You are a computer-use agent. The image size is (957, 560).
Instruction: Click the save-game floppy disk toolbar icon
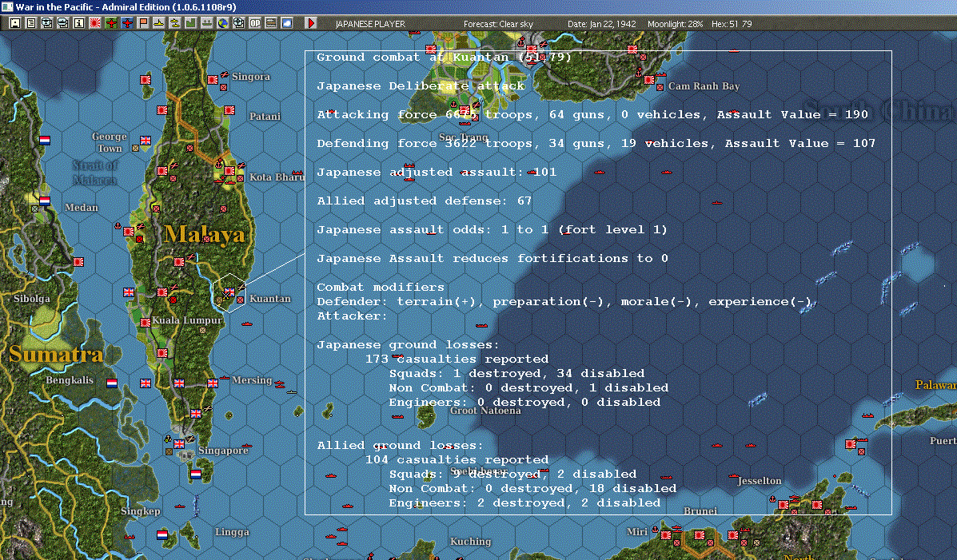(x=15, y=23)
